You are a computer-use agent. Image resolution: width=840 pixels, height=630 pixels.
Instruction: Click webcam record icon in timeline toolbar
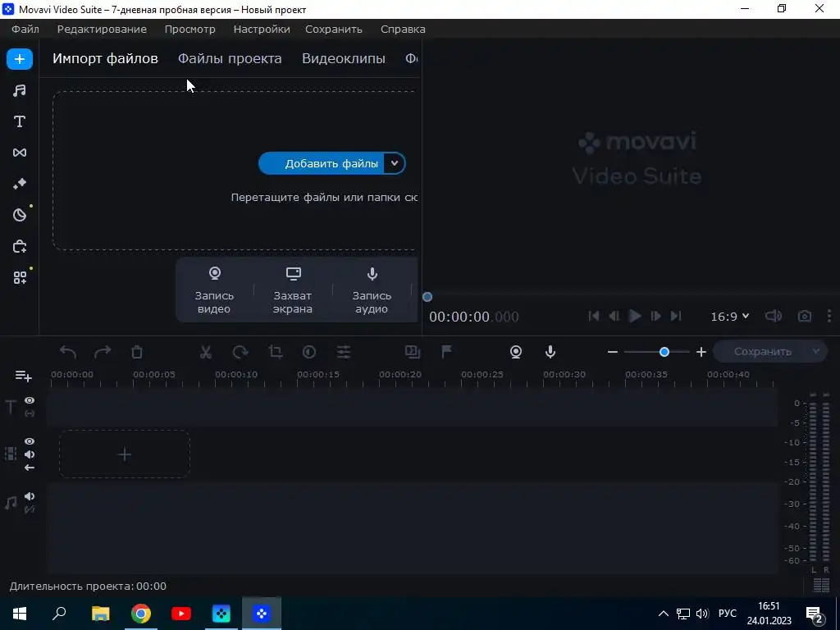coord(516,352)
